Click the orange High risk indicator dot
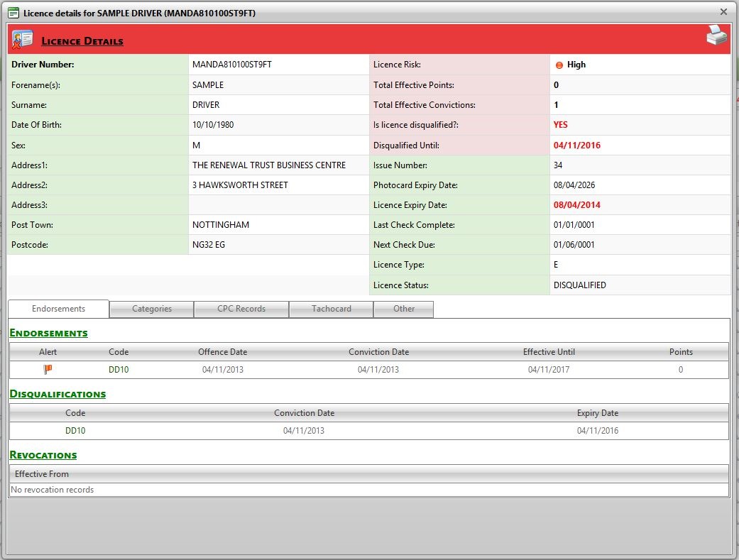Image resolution: width=739 pixels, height=560 pixels. [x=559, y=65]
